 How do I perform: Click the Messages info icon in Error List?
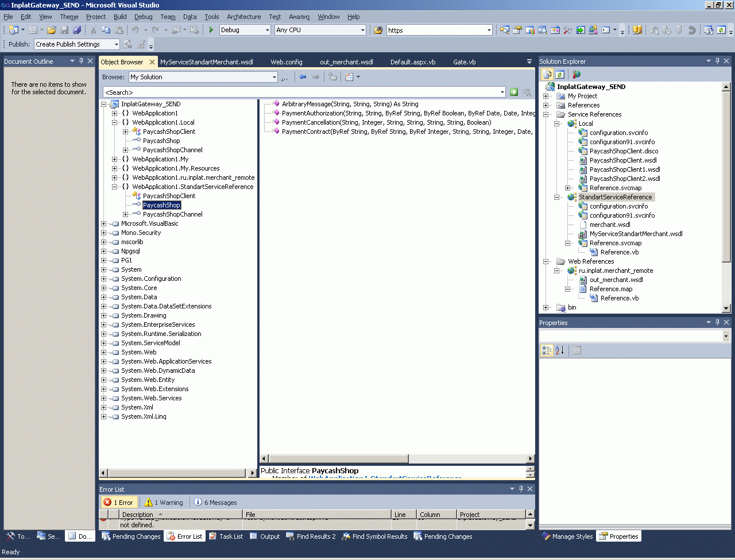click(x=198, y=502)
